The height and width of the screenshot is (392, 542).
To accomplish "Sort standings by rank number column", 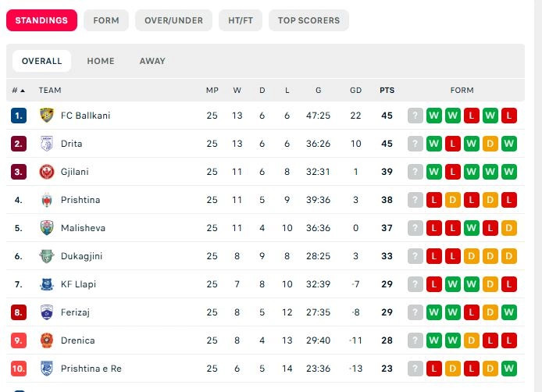I will pyautogui.click(x=18, y=91).
